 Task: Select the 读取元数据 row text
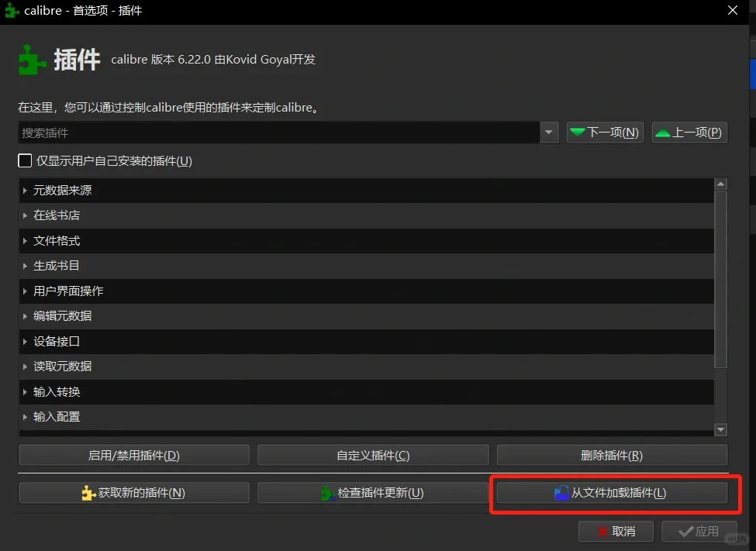(x=62, y=367)
